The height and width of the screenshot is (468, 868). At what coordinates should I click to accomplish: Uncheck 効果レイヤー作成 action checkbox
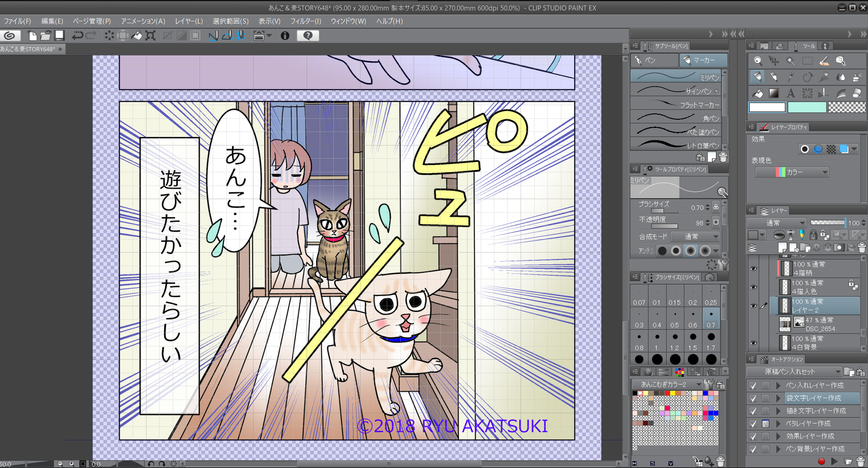pos(753,436)
